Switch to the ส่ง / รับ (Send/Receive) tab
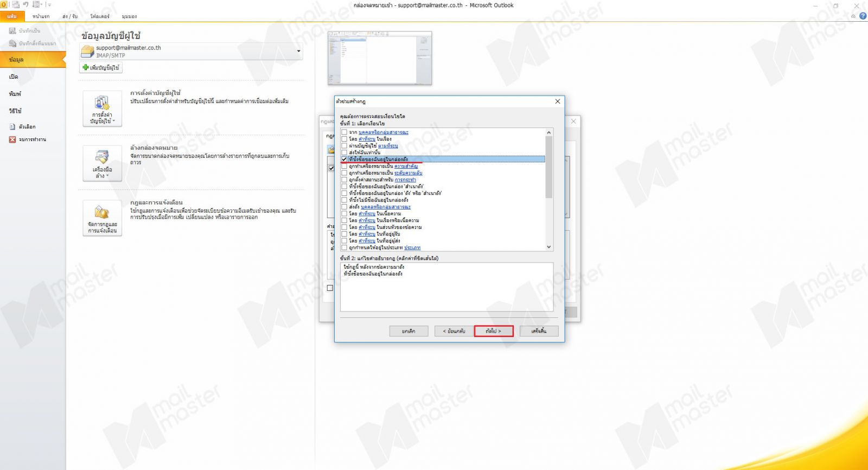 click(x=70, y=16)
